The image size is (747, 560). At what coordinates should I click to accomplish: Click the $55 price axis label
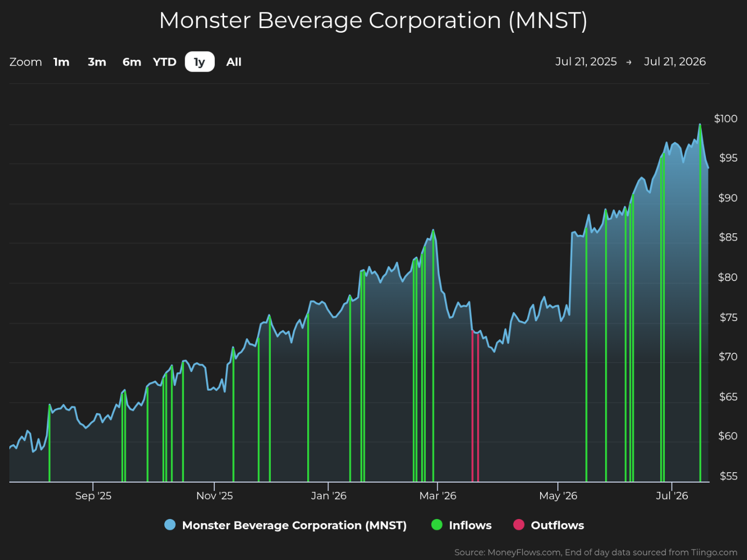[728, 476]
